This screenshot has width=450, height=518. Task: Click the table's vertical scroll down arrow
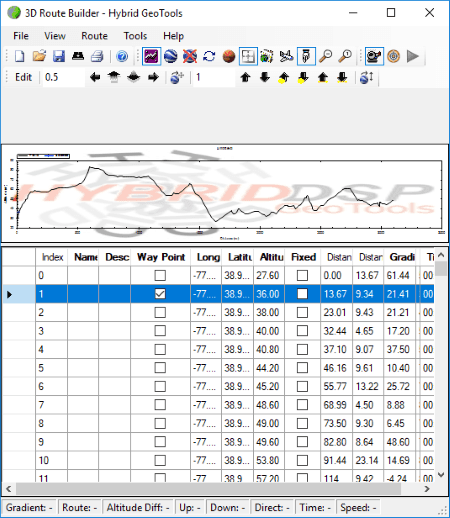click(441, 475)
